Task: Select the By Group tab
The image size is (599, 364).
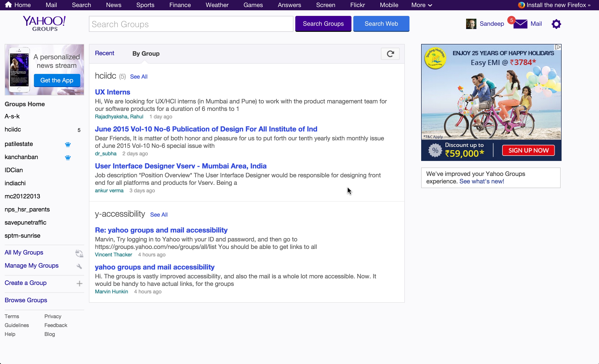Action: [146, 54]
